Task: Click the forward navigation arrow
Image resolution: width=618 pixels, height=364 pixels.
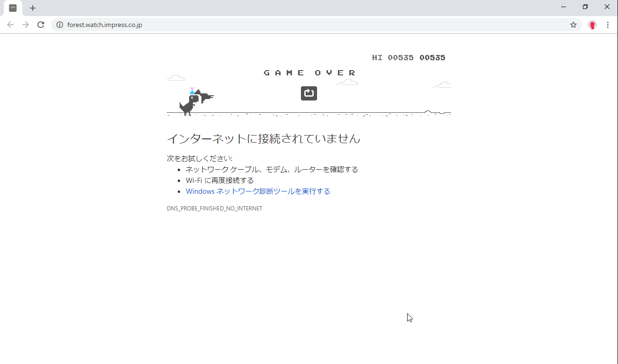Action: 26,25
